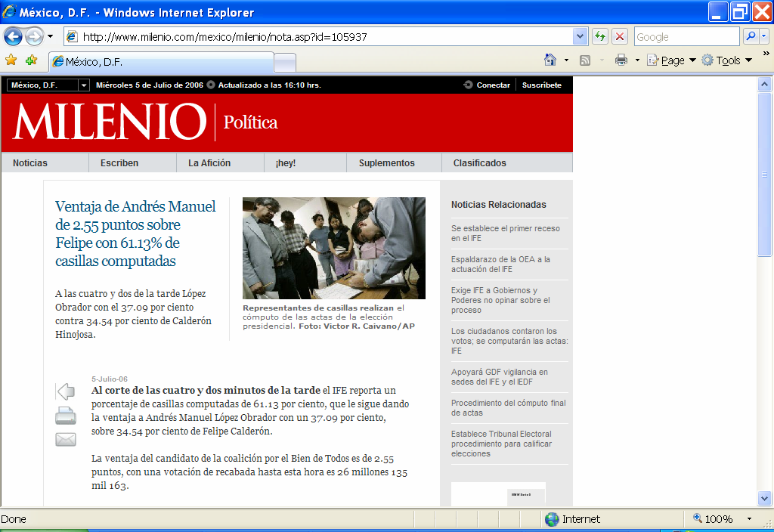Click the browser Forward arrow button
Screen dimensions: 774x532
[x=34, y=36]
